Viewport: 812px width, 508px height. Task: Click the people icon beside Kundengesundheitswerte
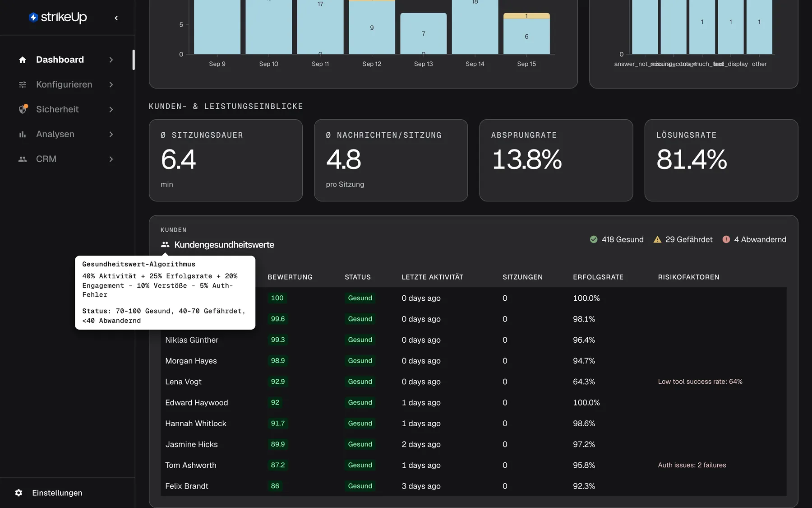(165, 244)
